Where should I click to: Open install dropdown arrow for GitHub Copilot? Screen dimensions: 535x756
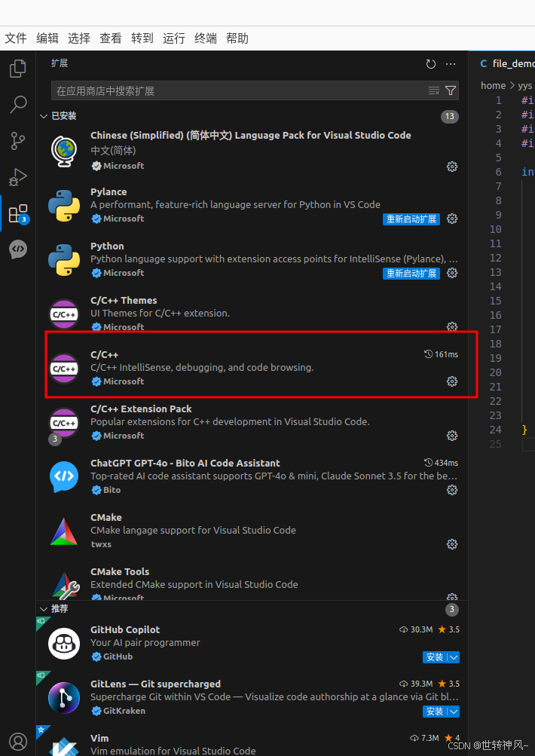[x=454, y=657]
